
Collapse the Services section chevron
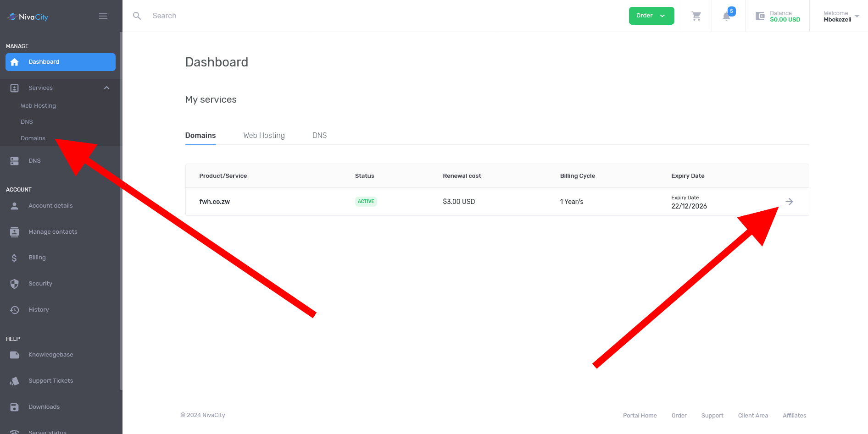point(106,88)
